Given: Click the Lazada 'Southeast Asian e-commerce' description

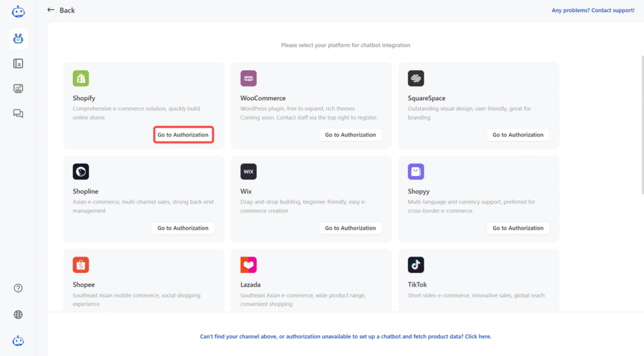Looking at the screenshot, I should pyautogui.click(x=303, y=300).
